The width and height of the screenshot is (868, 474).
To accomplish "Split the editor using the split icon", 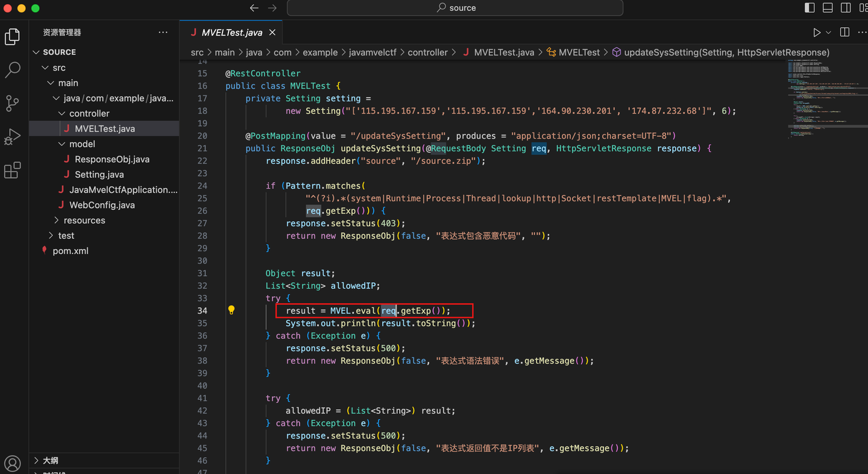I will point(844,32).
